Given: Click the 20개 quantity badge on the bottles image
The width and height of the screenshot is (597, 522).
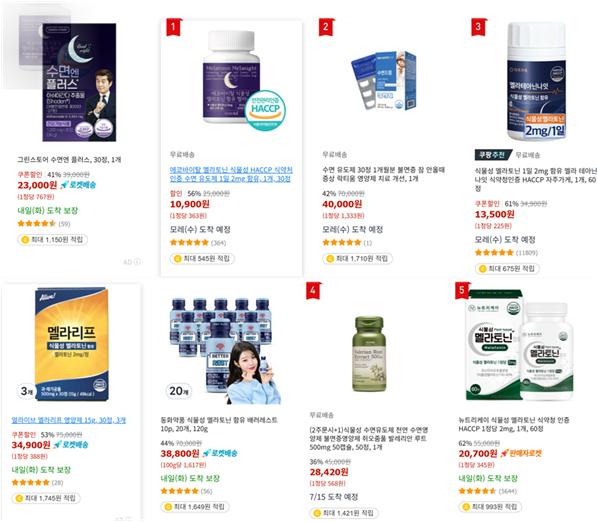Looking at the screenshot, I should point(179,391).
